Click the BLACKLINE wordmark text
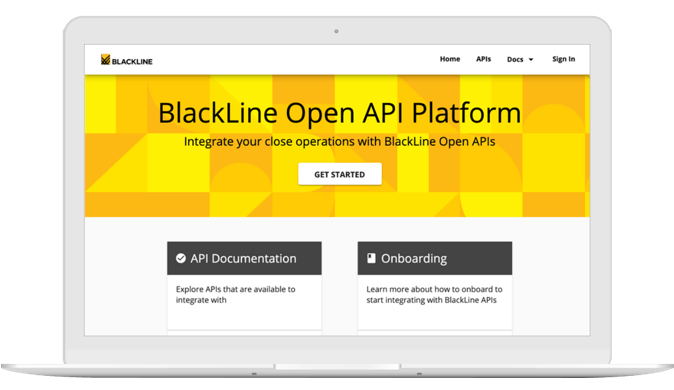Viewport: 674px width, 390px height. coord(132,61)
